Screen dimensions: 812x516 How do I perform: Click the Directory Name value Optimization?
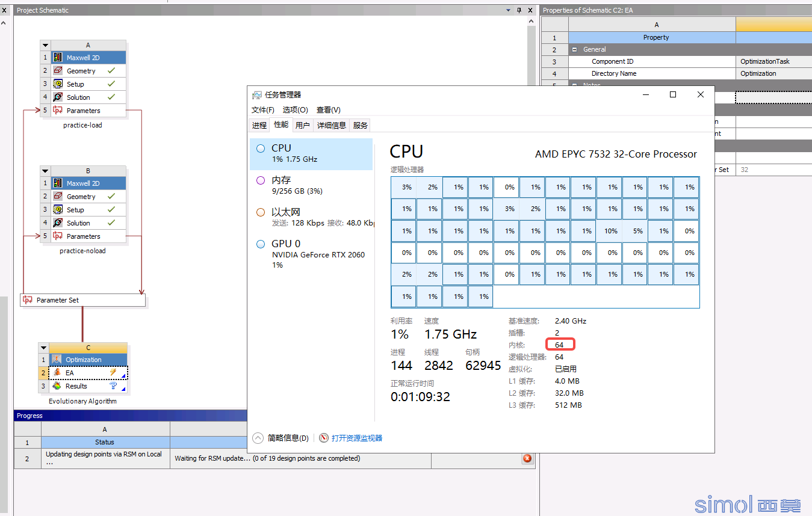coord(758,73)
